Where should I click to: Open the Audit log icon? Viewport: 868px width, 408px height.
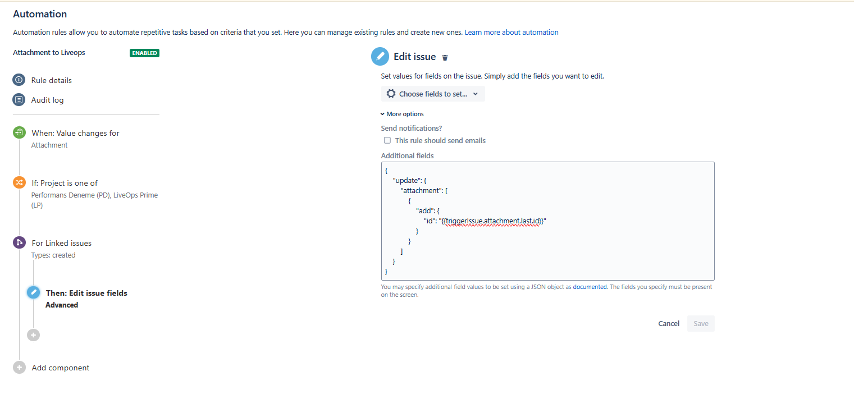coord(19,100)
